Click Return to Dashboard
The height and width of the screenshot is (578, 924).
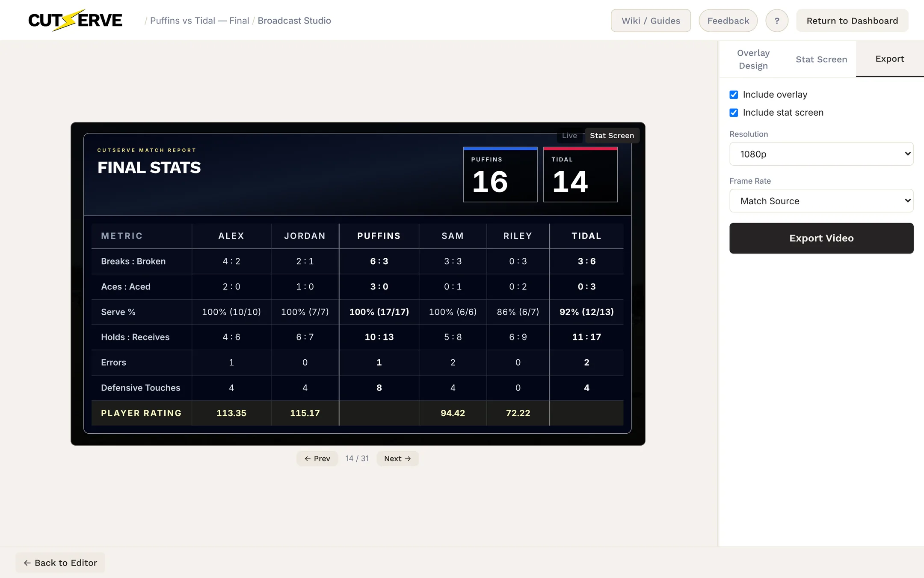pos(852,21)
